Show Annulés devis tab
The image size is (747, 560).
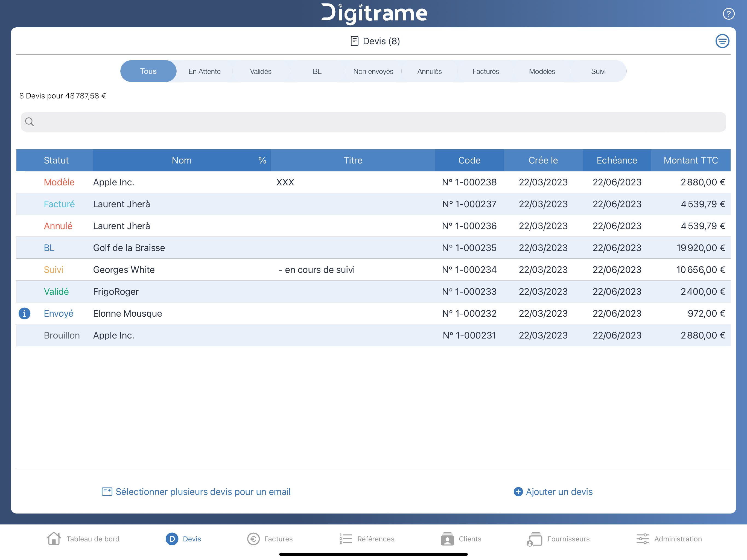[430, 71]
